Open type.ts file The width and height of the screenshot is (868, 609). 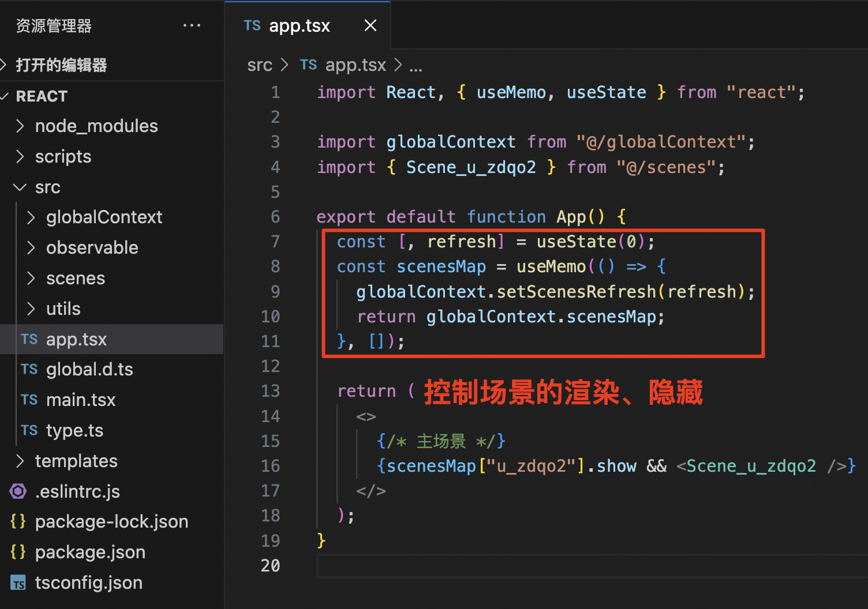point(111,430)
